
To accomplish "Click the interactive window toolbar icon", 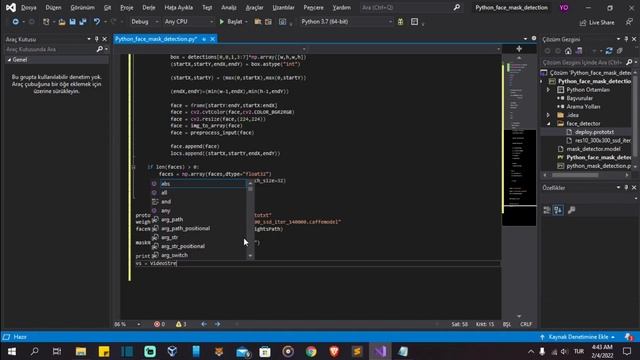I will 414,22.
